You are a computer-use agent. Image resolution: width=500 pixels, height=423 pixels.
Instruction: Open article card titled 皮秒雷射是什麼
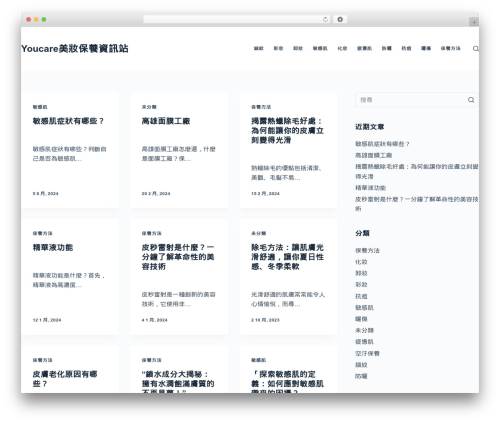(x=178, y=257)
